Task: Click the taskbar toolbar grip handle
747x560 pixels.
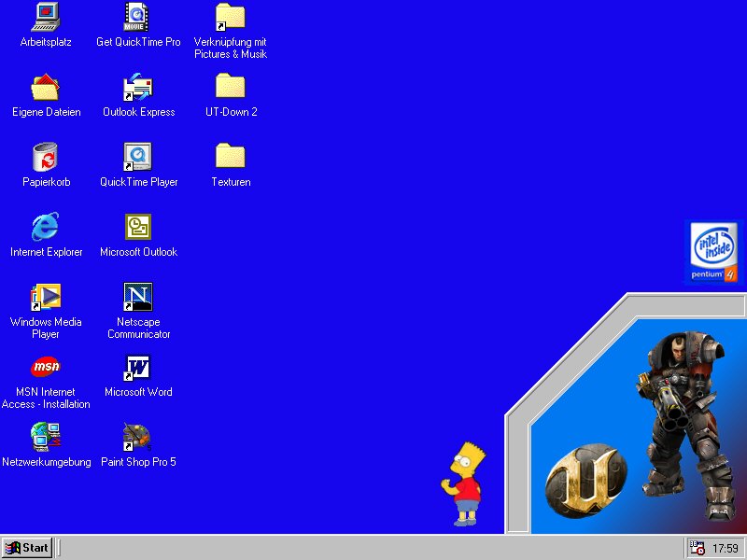Action: pos(58,548)
